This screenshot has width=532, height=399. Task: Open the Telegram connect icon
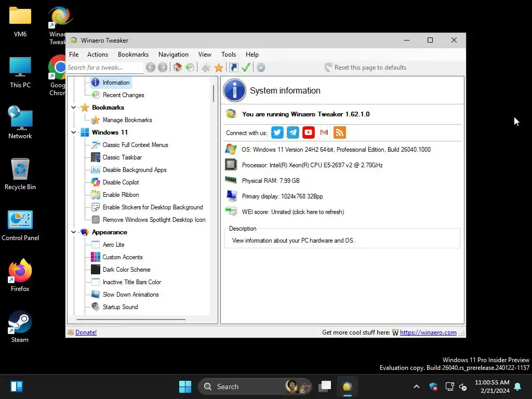tap(293, 132)
